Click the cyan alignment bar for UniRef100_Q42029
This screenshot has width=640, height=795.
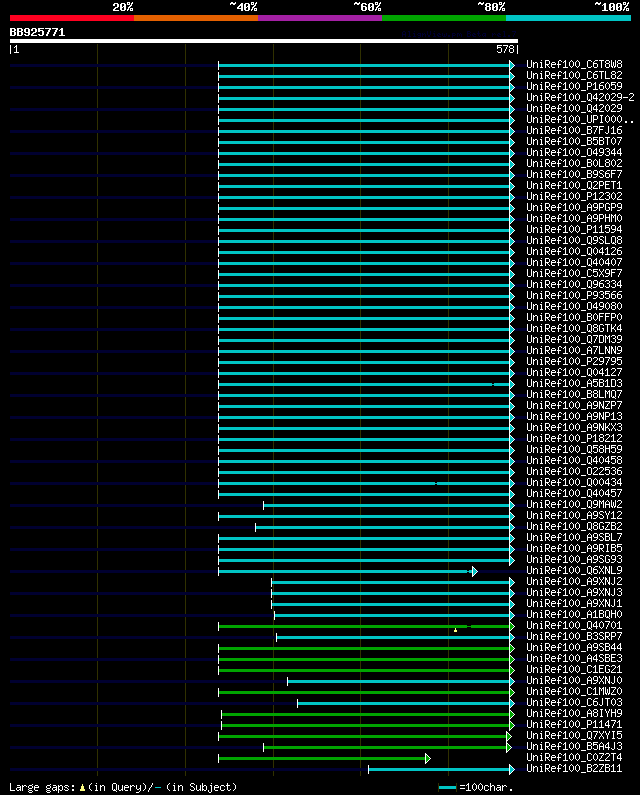[366, 109]
